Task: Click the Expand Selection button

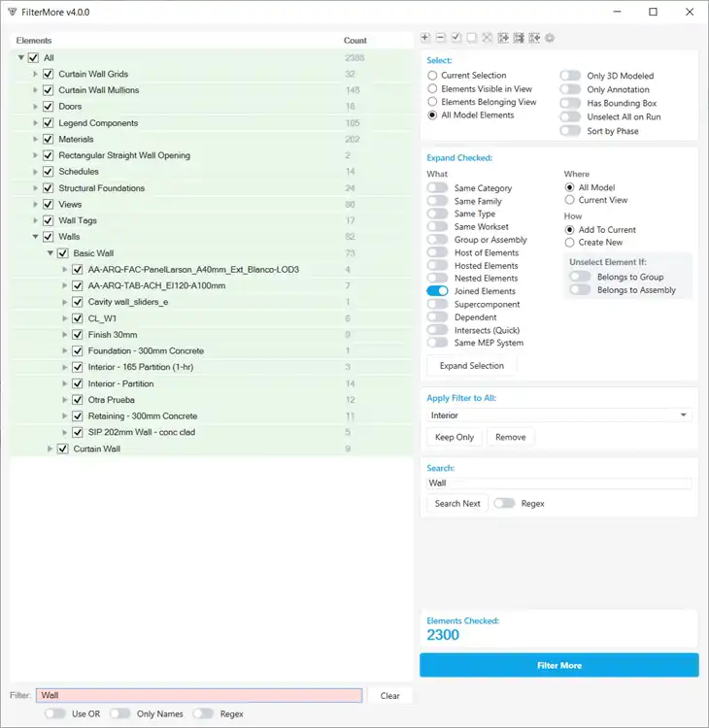Action: coord(471,366)
